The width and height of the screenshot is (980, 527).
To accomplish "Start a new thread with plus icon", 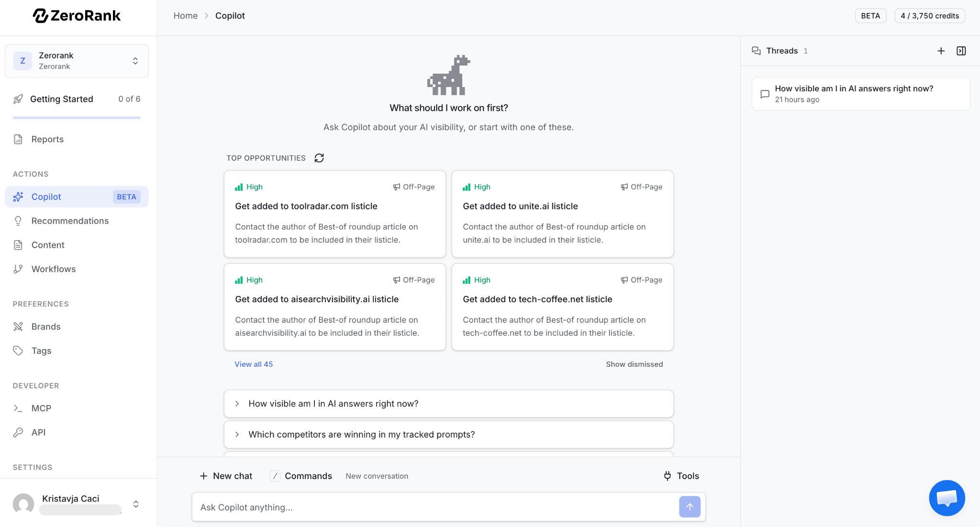I will pos(941,51).
